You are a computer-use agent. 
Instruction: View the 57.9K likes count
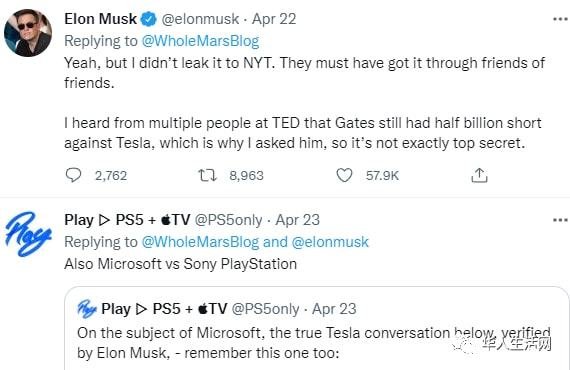[382, 176]
